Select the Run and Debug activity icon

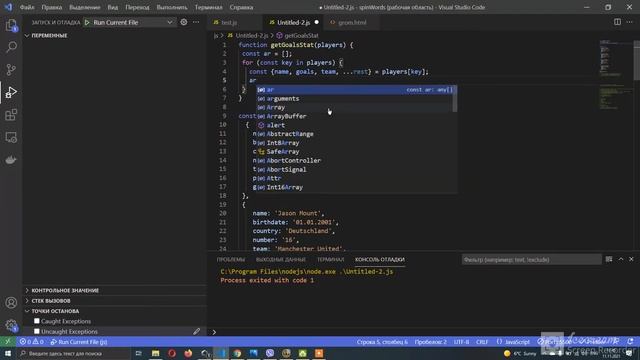tap(11, 92)
